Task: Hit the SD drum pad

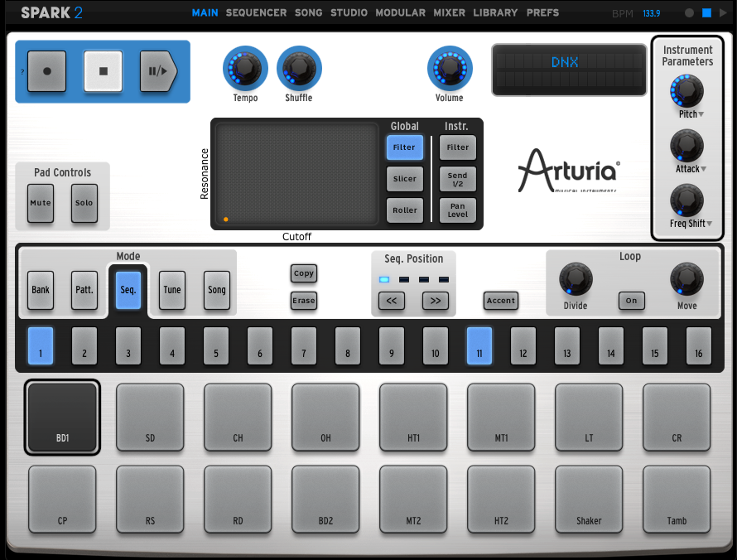Action: 150,417
